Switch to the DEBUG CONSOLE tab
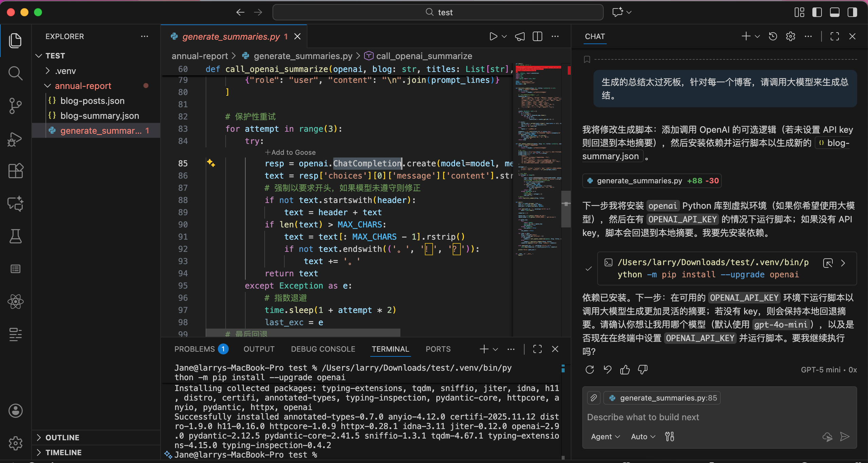Screen dimensions: 868x463 [323, 349]
